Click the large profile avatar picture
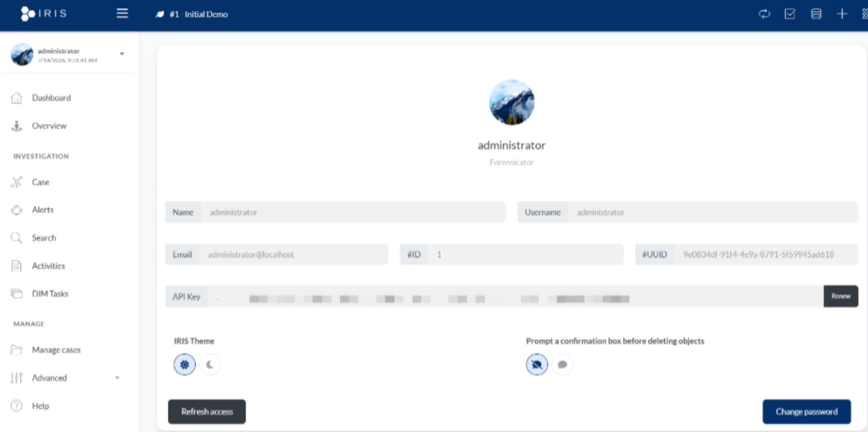Viewport: 868px width, 432px height. pos(512,102)
